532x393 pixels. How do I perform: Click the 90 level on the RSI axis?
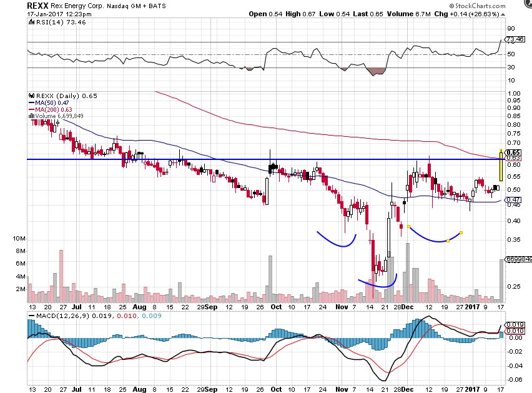coord(511,29)
